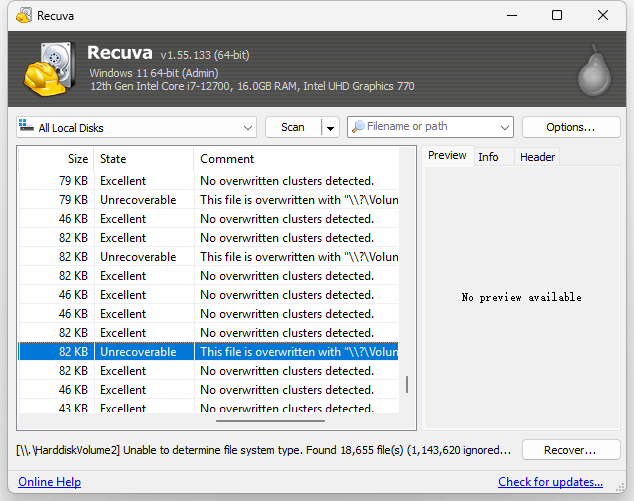Click in the Filename or path field
The image size is (634, 501).
tap(431, 127)
